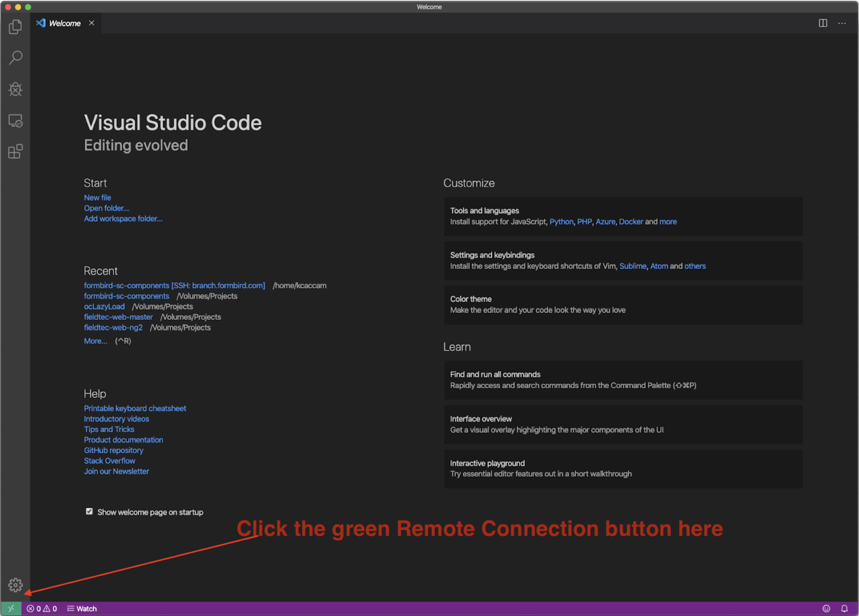
Task: Open Stack Overflow link
Action: (x=109, y=461)
